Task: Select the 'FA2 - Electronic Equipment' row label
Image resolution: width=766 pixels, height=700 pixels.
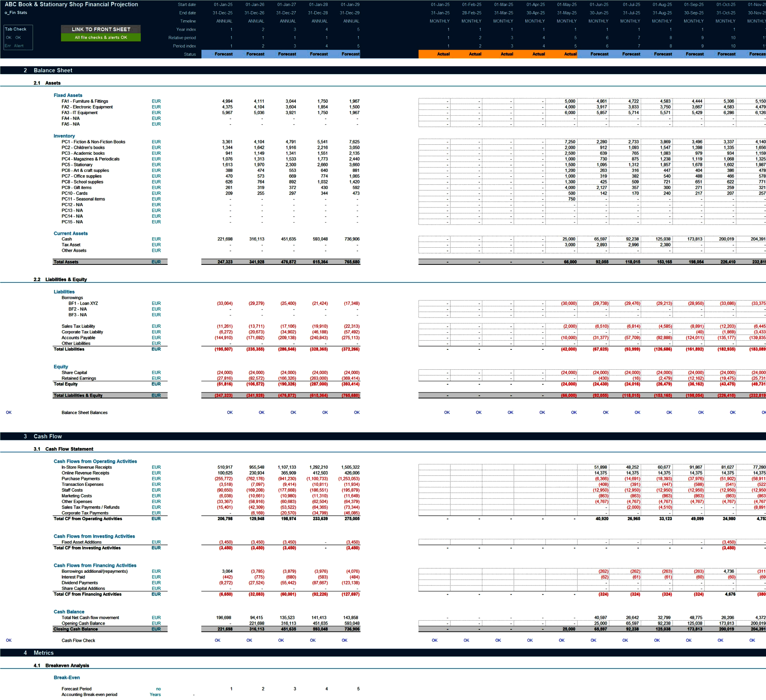Action: coord(87,107)
